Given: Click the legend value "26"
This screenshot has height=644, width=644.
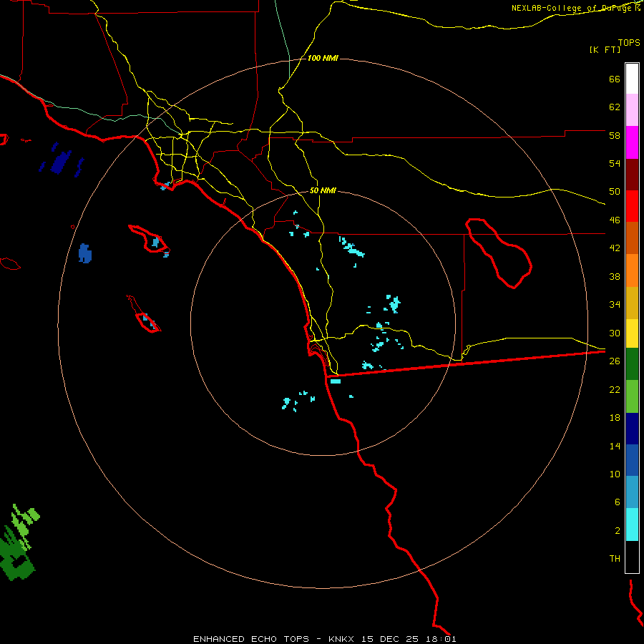Looking at the screenshot, I should pos(615,361).
